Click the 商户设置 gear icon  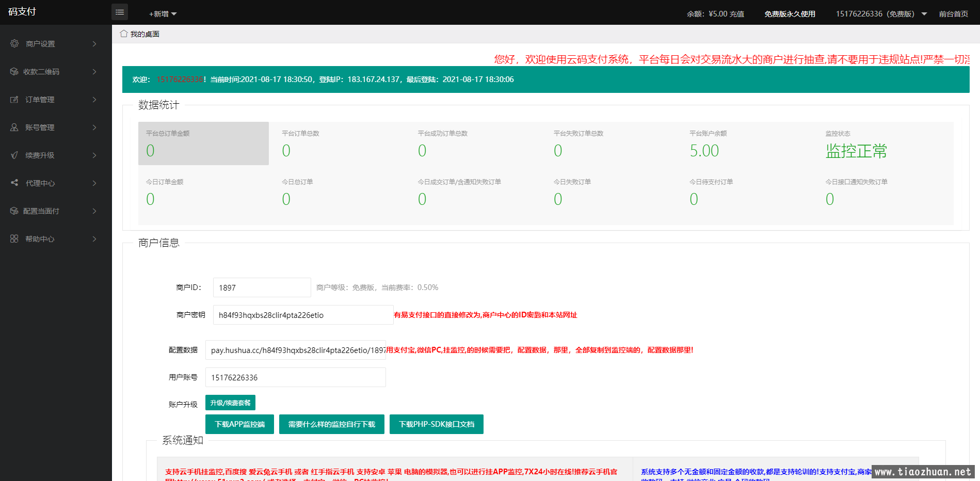pos(14,43)
